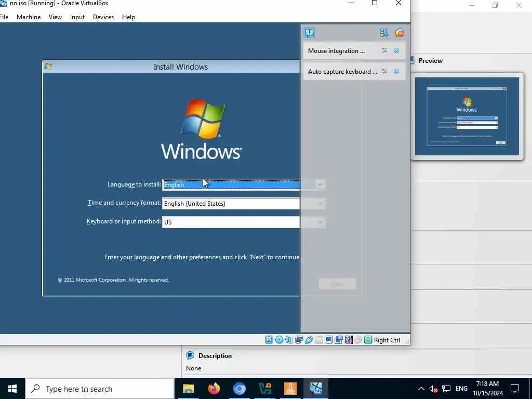Open the Windows Start menu
This screenshot has height=399, width=532.
[x=12, y=389]
